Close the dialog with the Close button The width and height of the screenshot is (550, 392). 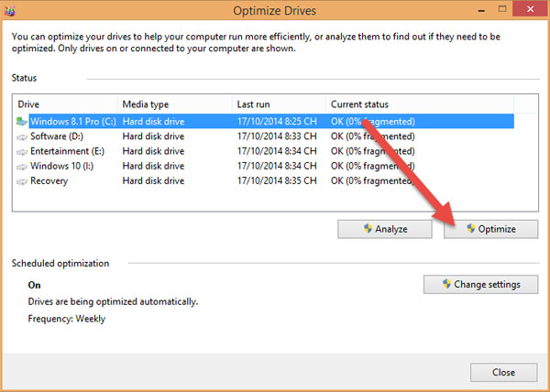coord(503,372)
